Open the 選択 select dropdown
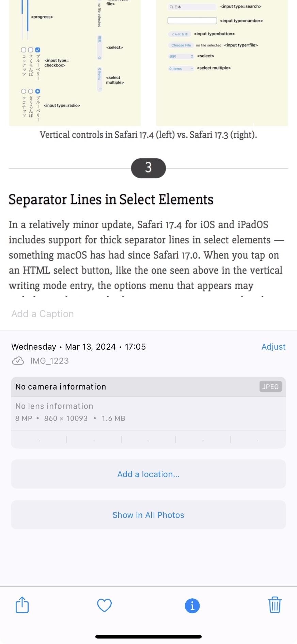Viewport: 297px width, 644px height. pos(180,56)
